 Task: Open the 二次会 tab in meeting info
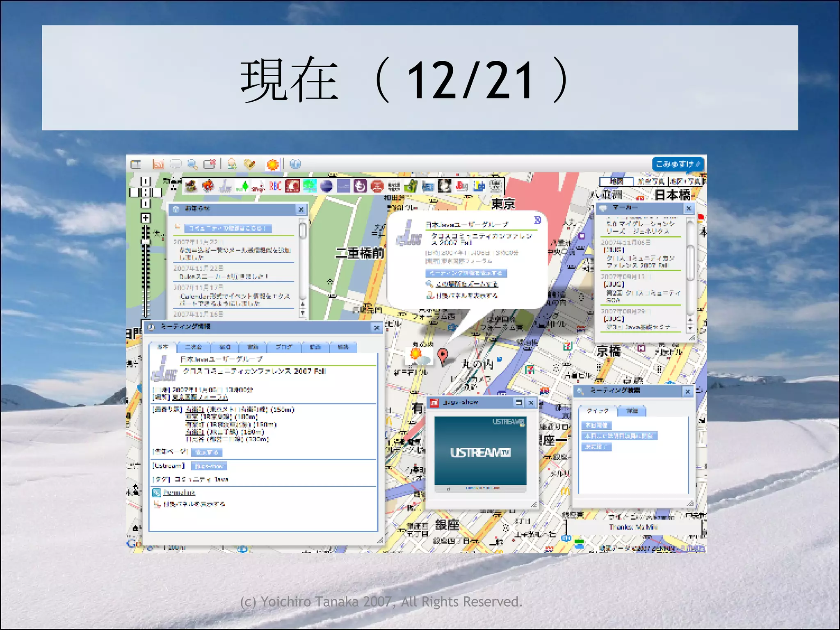pos(194,347)
